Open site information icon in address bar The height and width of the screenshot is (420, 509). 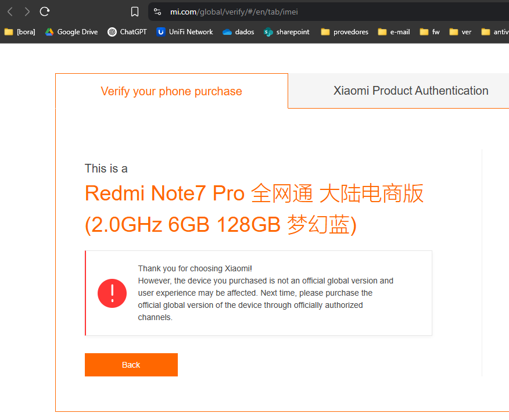point(157,12)
